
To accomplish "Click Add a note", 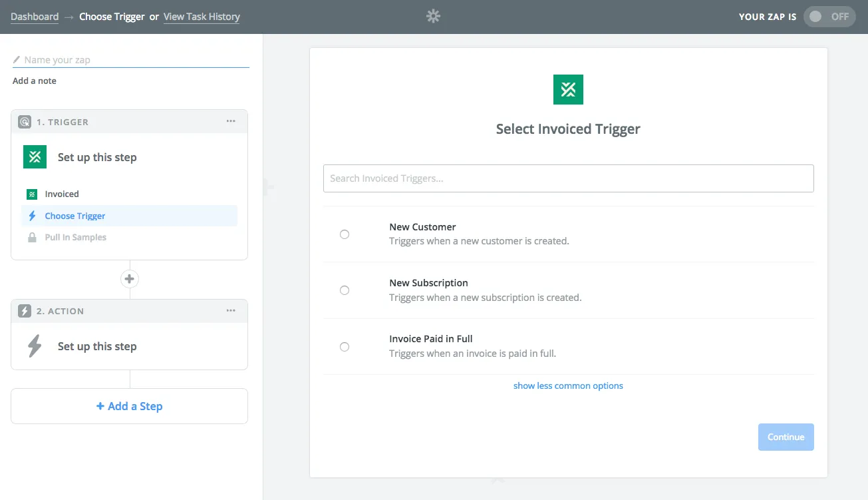I will [x=35, y=81].
